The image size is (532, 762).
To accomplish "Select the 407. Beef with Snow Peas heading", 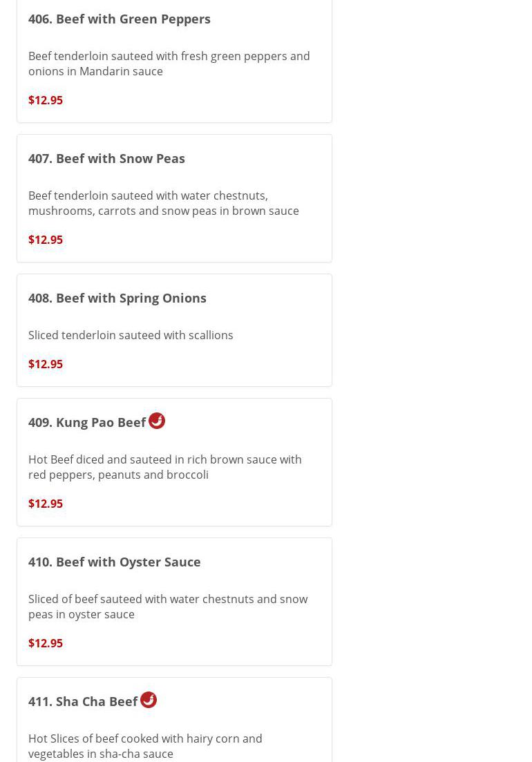I will pos(106,158).
